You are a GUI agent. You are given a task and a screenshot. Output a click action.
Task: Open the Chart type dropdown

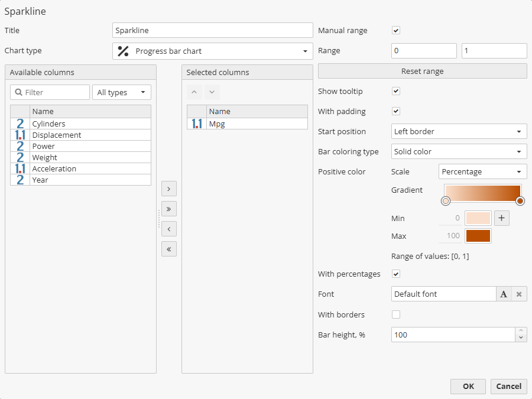212,51
